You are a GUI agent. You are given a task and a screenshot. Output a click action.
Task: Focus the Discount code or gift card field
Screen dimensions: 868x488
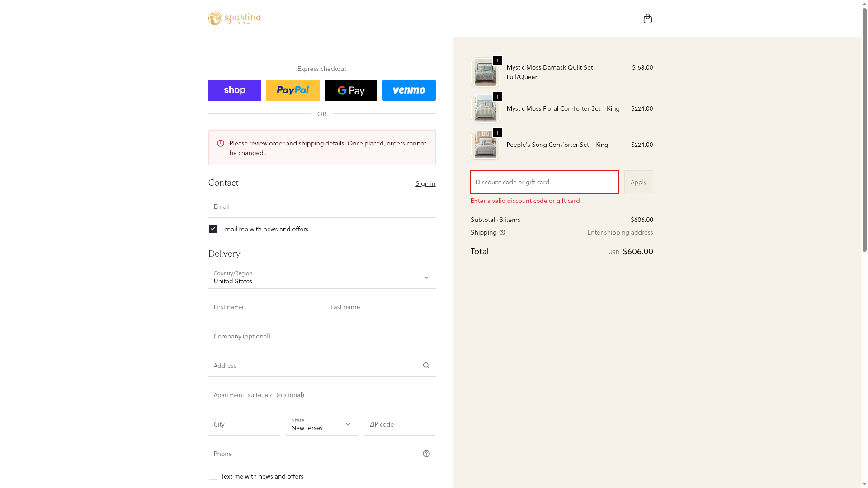pyautogui.click(x=544, y=182)
